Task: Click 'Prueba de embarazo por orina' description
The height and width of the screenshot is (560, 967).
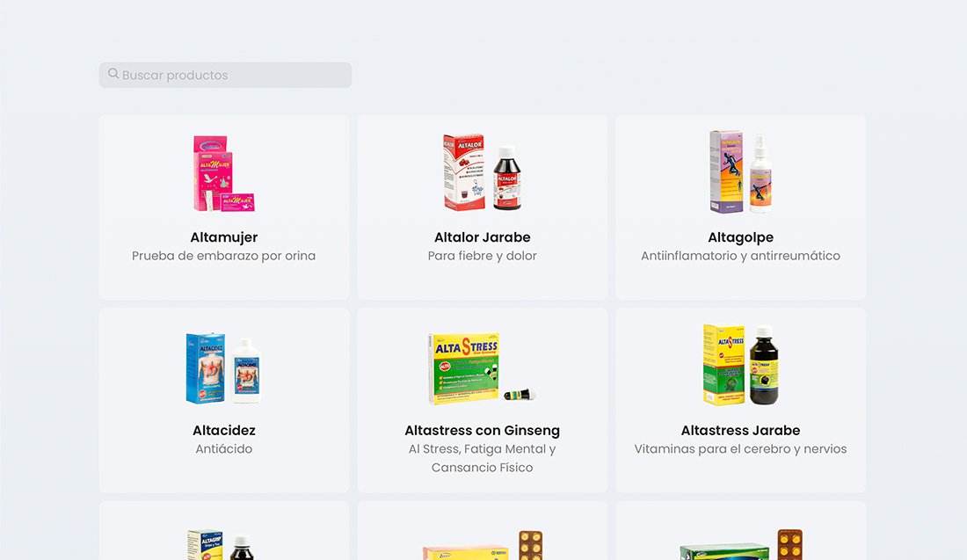Action: 224,256
